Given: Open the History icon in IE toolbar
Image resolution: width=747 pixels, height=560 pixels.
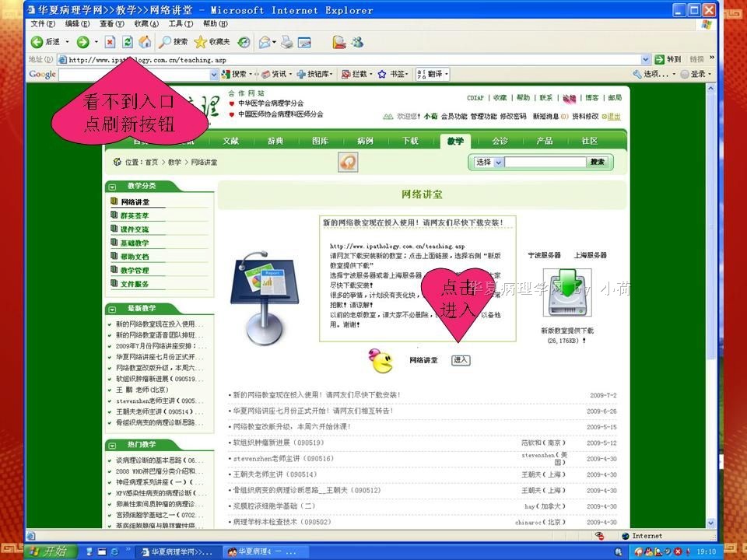Looking at the screenshot, I should click(x=244, y=42).
